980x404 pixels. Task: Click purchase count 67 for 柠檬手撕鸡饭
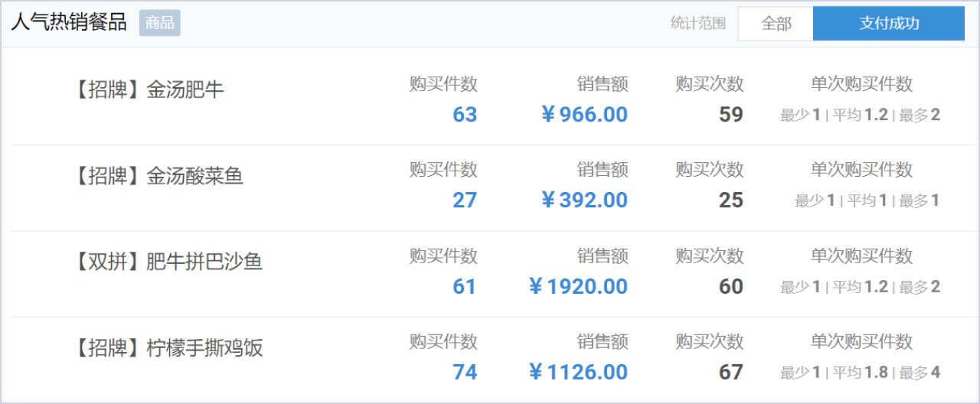(x=731, y=373)
